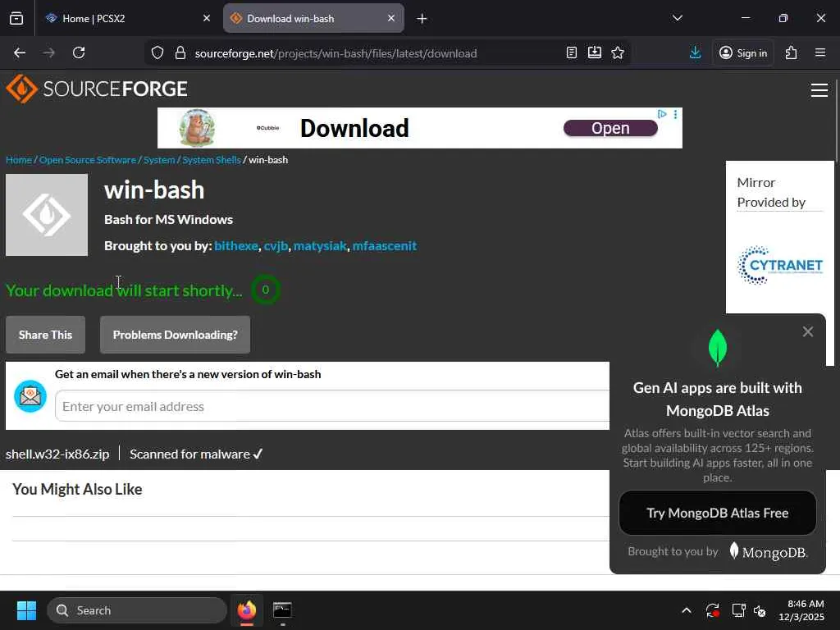Click the Sign in button
This screenshot has height=630, width=840.
[743, 53]
